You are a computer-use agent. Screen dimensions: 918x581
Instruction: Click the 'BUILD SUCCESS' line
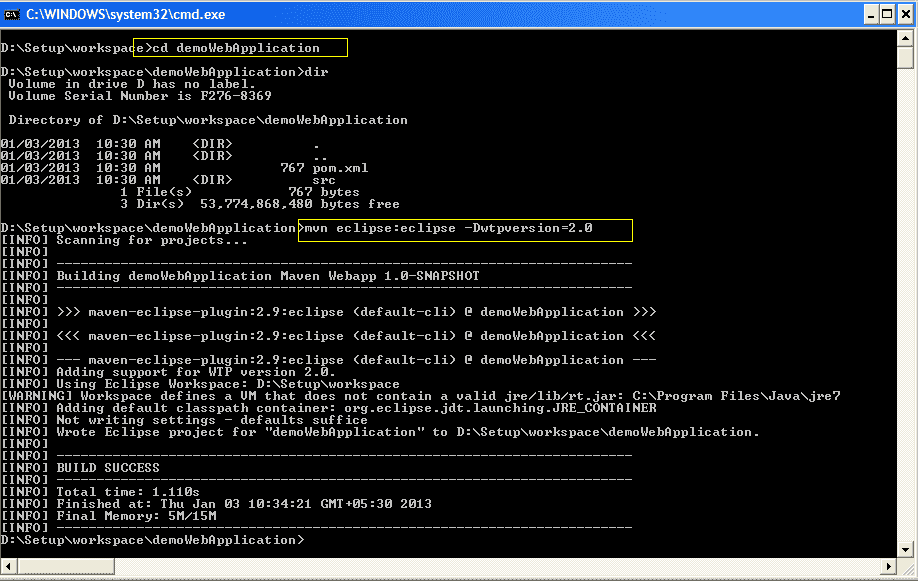(108, 468)
